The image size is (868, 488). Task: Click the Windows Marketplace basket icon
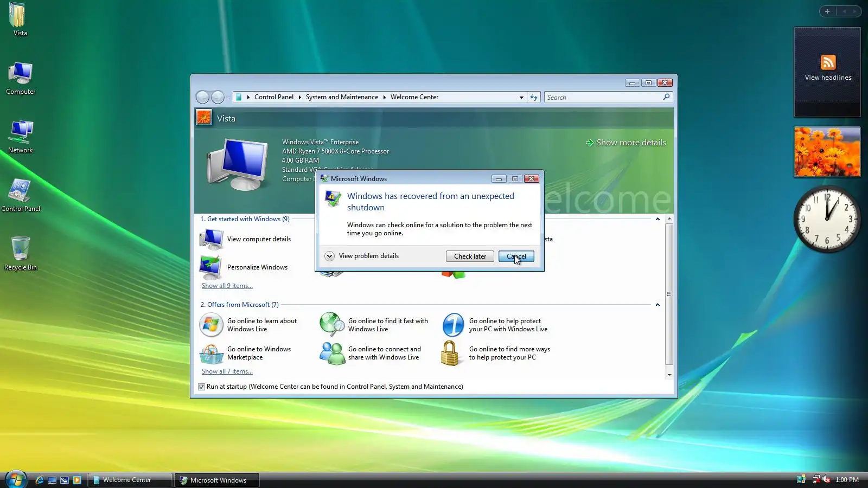coord(211,354)
